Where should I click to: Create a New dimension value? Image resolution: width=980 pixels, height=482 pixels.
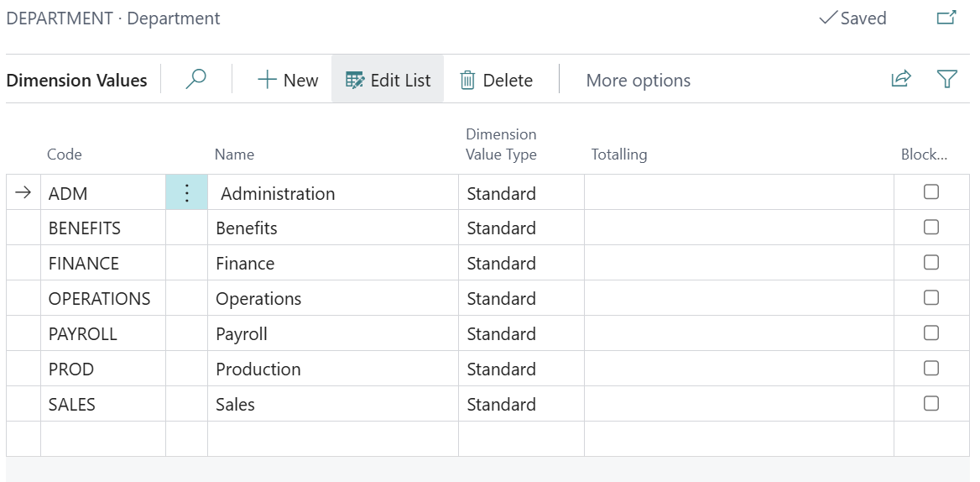[x=288, y=80]
